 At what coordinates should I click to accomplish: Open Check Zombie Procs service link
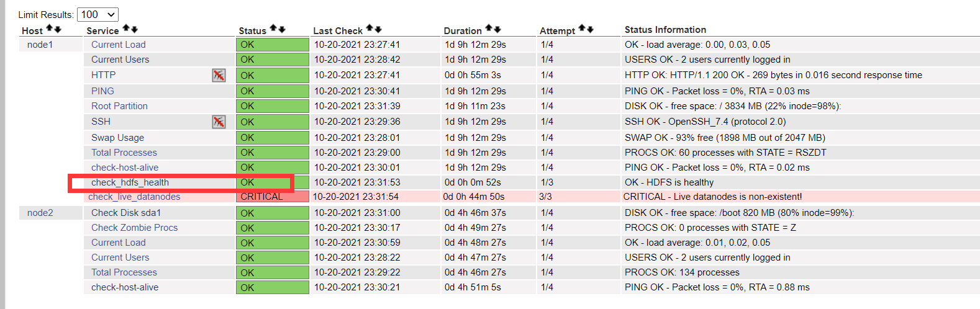[x=134, y=228]
